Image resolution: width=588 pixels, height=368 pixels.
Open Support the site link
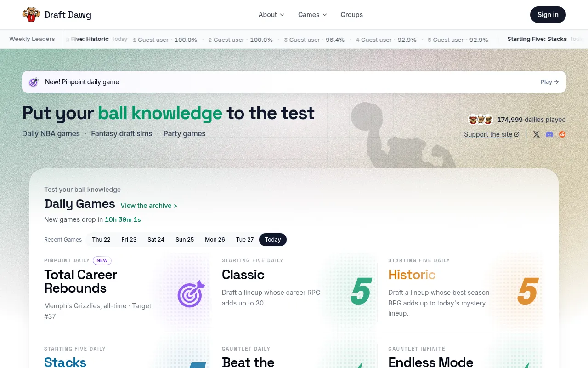pyautogui.click(x=492, y=134)
